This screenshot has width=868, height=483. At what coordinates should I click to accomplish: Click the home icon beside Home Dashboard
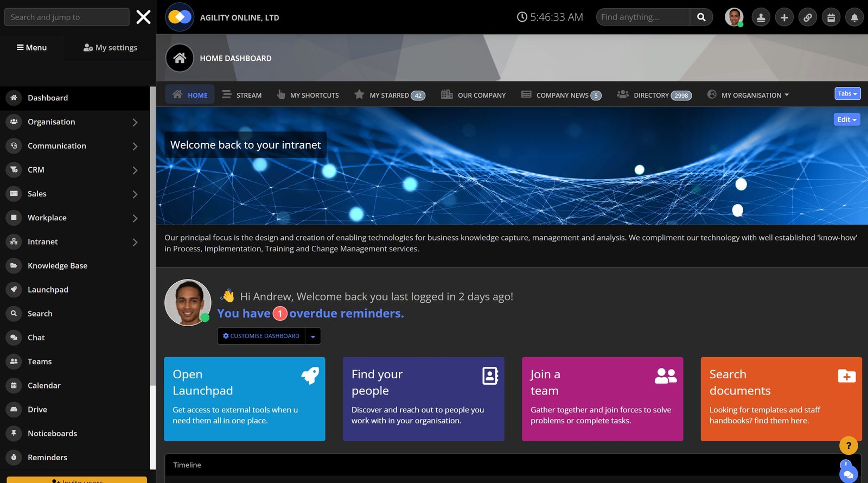180,58
